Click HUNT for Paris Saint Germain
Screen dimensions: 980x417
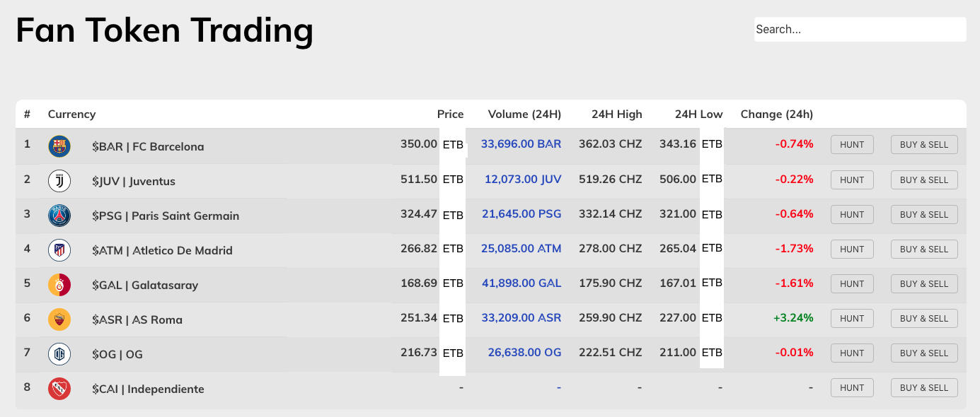pyautogui.click(x=852, y=214)
